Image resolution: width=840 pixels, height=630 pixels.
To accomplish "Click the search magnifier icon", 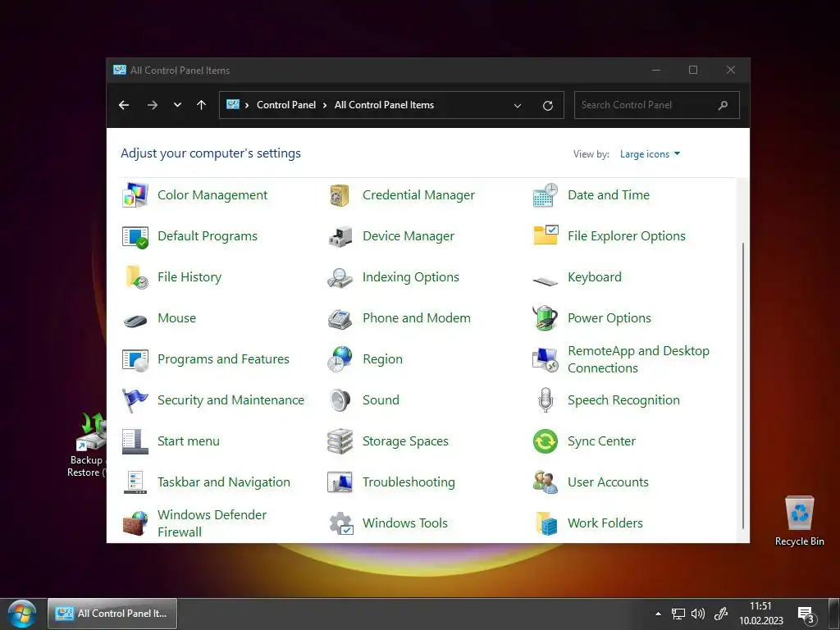I will (x=723, y=105).
